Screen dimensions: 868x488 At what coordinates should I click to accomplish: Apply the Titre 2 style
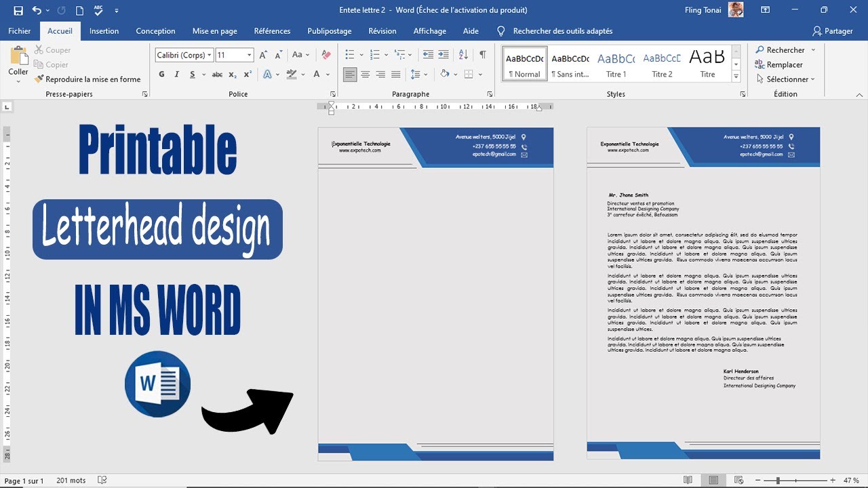[x=662, y=64]
